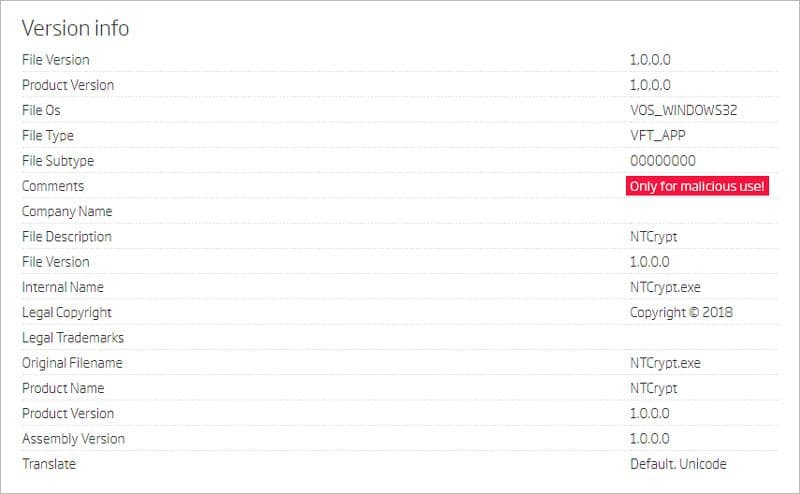Click the Assembly Version label
The image size is (800, 494).
[x=73, y=438]
